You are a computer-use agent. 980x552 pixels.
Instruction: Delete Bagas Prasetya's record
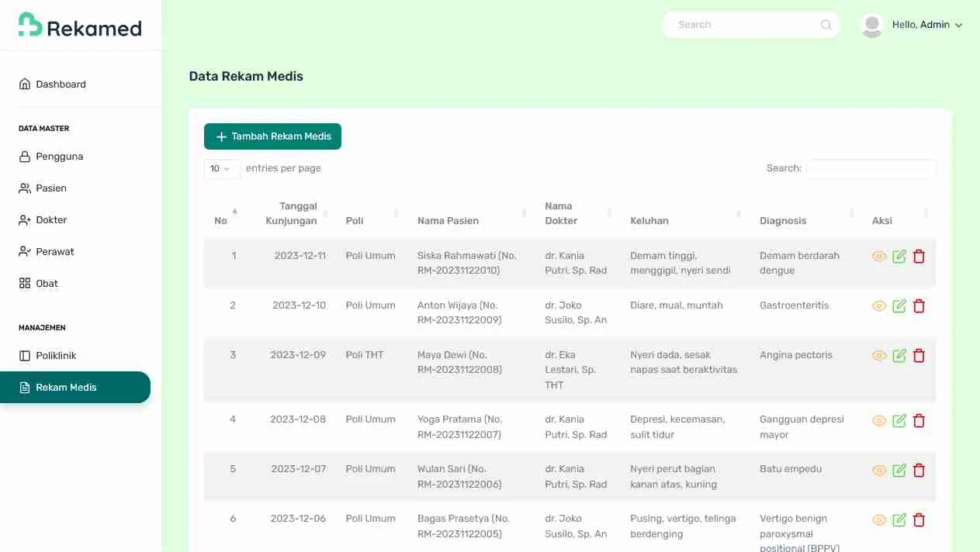point(919,520)
